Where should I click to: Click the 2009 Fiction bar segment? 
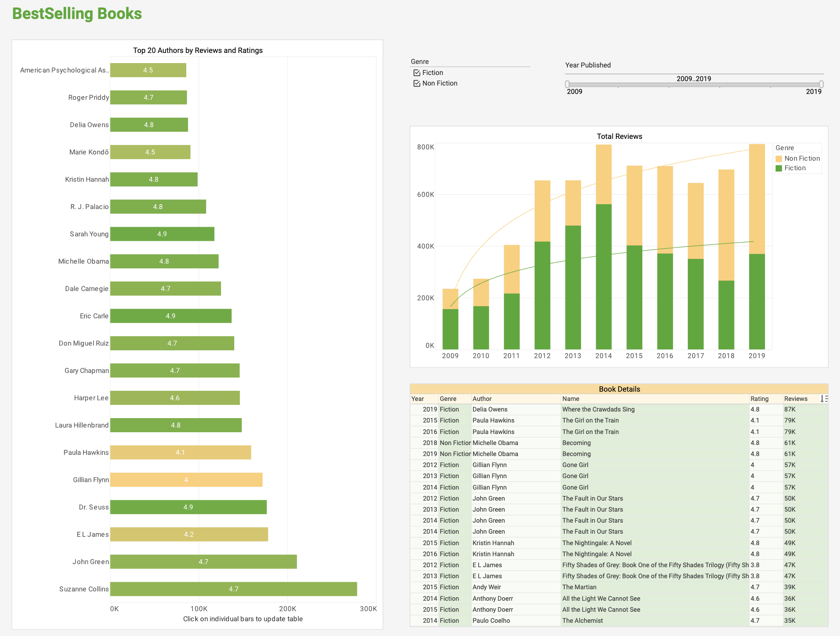450,329
